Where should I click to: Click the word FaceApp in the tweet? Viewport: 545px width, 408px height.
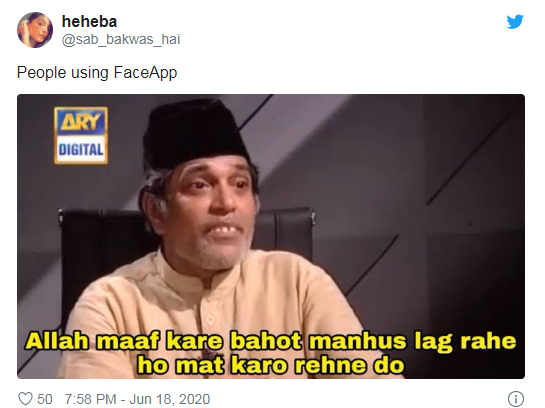point(145,73)
